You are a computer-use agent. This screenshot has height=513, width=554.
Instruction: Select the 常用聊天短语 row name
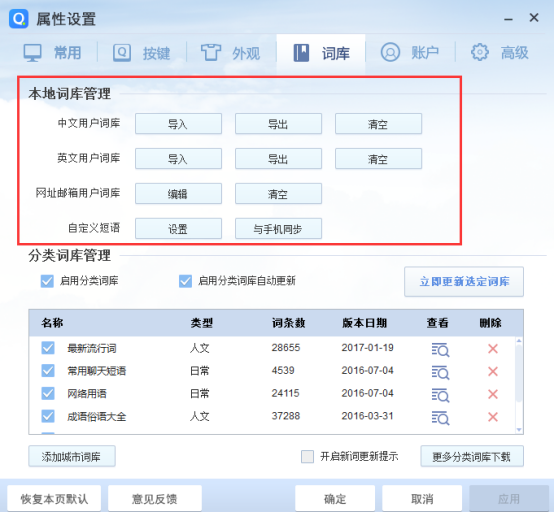click(97, 371)
